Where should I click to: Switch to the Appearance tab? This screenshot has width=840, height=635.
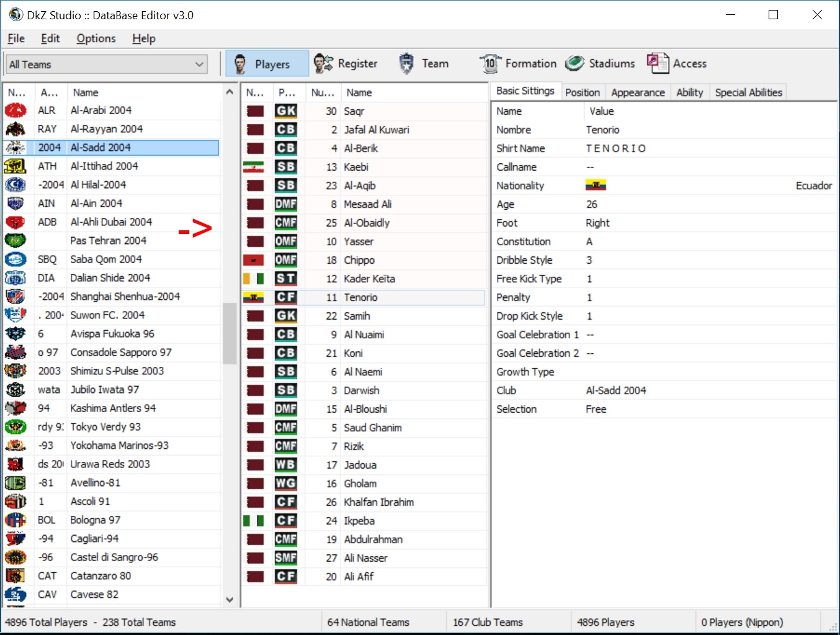(x=638, y=92)
